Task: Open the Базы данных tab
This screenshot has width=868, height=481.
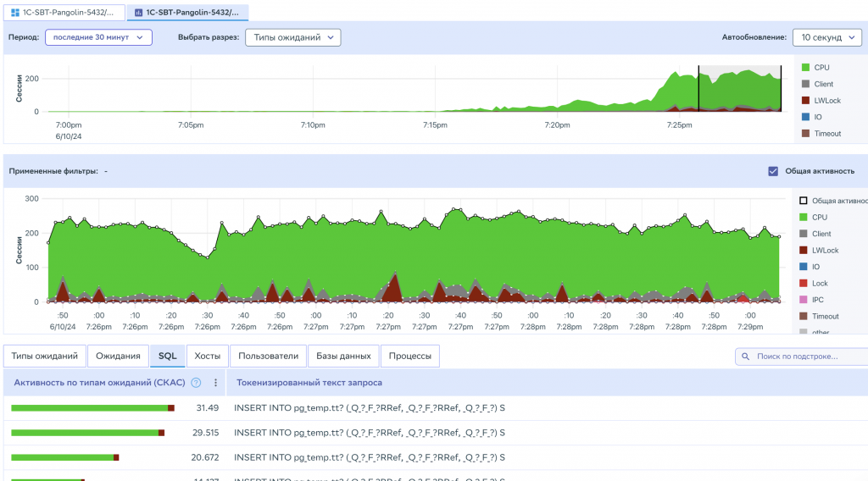Action: (343, 357)
